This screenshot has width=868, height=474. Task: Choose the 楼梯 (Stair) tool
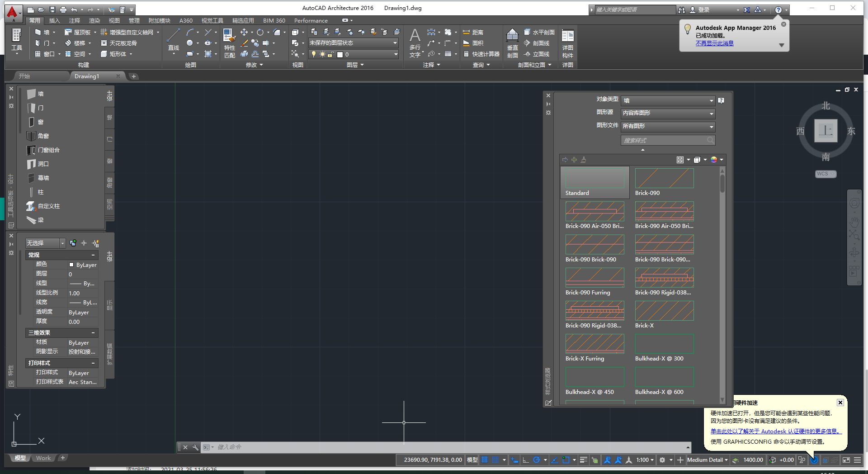pos(75,43)
